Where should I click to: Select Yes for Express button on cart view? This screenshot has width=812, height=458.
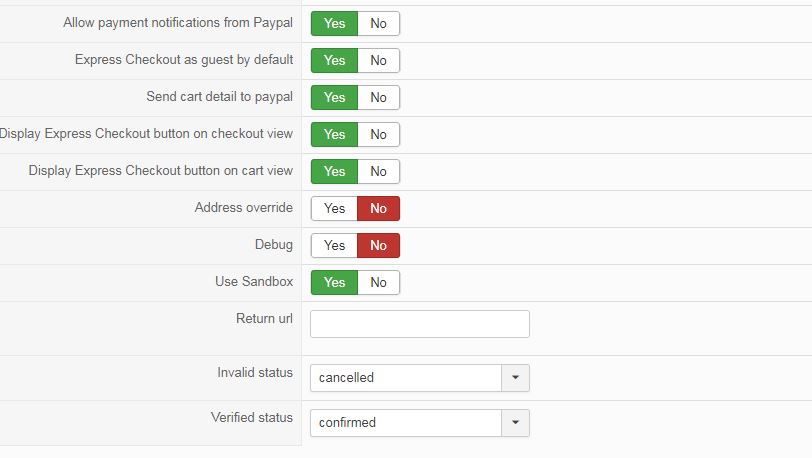point(334,171)
